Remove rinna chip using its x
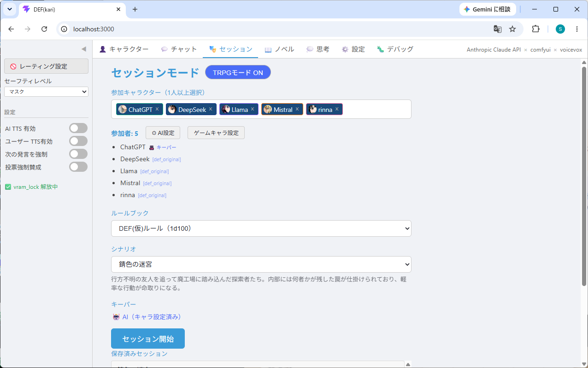 [337, 109]
